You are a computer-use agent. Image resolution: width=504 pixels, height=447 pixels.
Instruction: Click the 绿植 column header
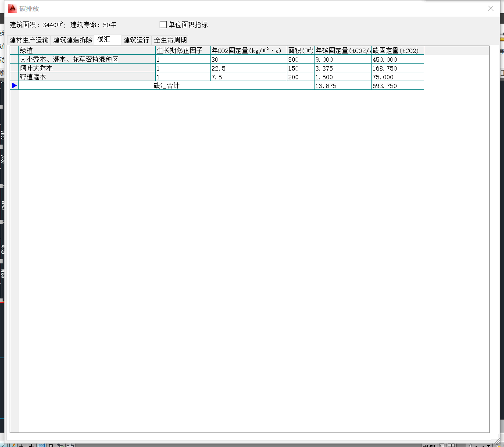[x=87, y=50]
